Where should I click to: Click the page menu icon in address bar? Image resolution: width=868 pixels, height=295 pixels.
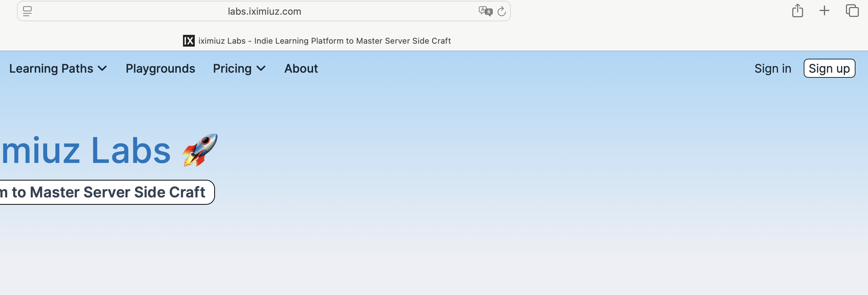[x=28, y=11]
